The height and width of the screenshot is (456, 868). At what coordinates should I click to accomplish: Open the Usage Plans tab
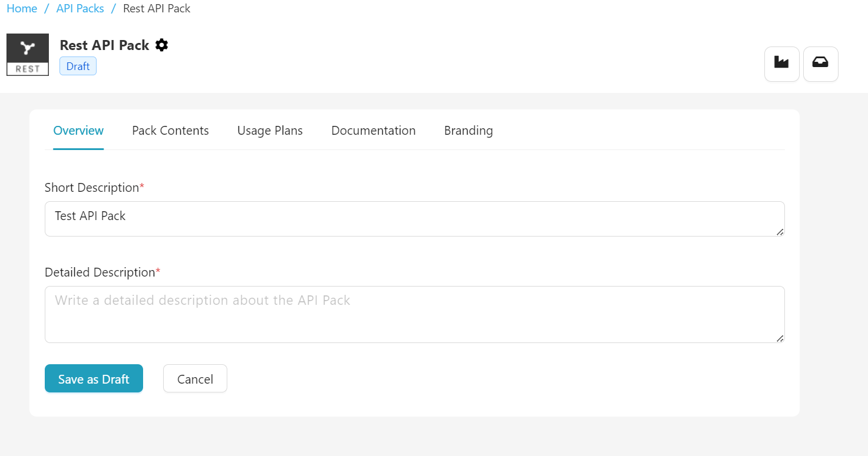270,130
